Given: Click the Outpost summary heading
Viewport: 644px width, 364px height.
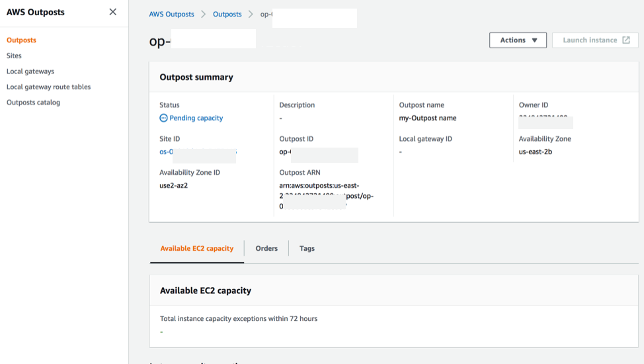Looking at the screenshot, I should [x=196, y=77].
